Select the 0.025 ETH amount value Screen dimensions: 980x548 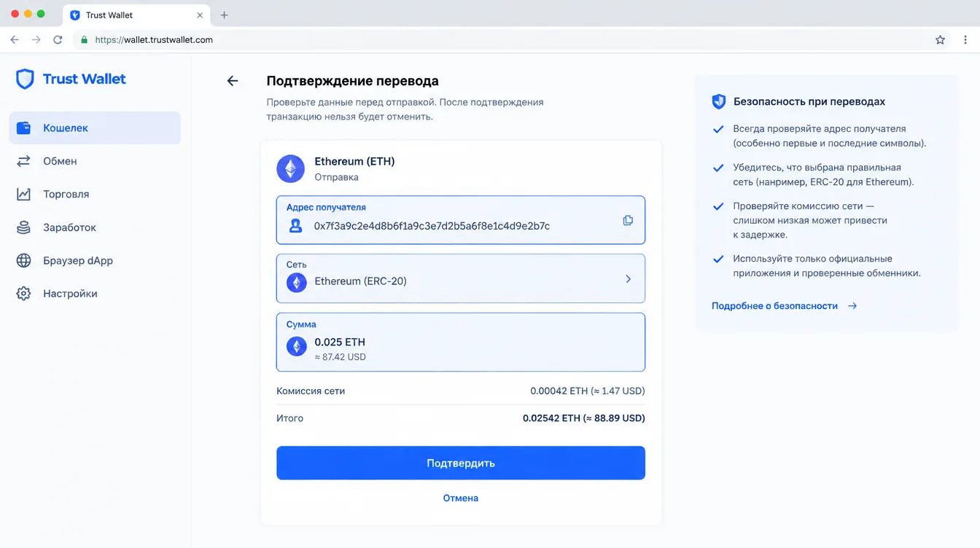(x=340, y=342)
